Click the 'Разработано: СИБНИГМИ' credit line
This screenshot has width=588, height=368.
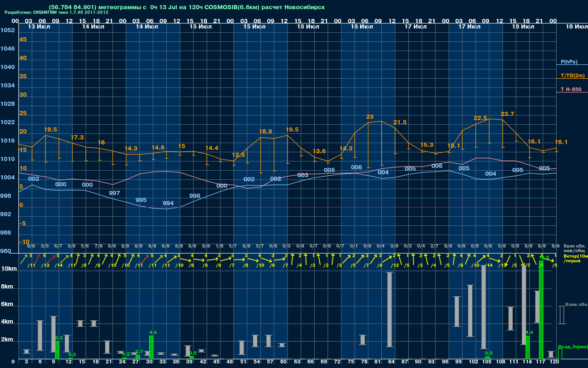57,12
